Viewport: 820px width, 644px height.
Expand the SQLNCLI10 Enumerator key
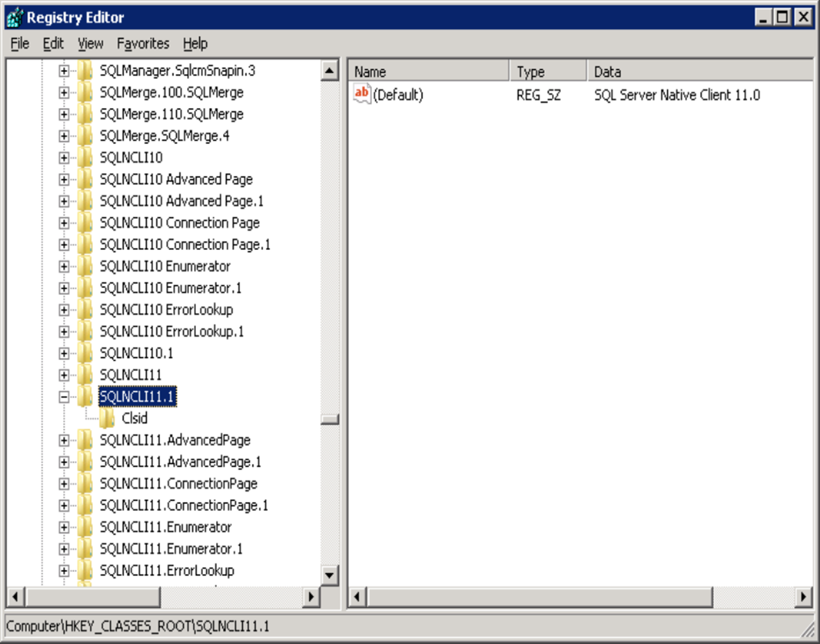pos(64,267)
